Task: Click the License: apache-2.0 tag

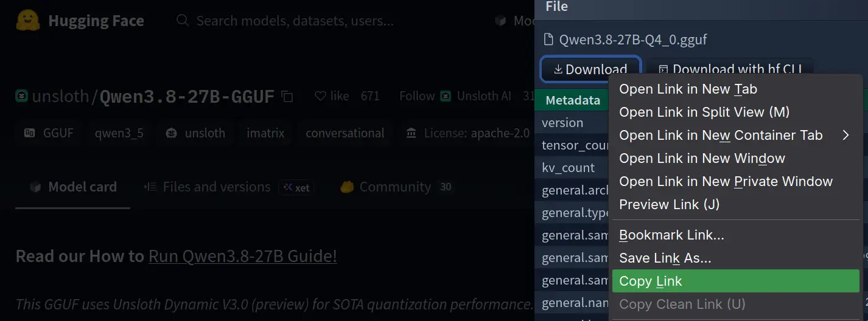Action: pos(467,133)
